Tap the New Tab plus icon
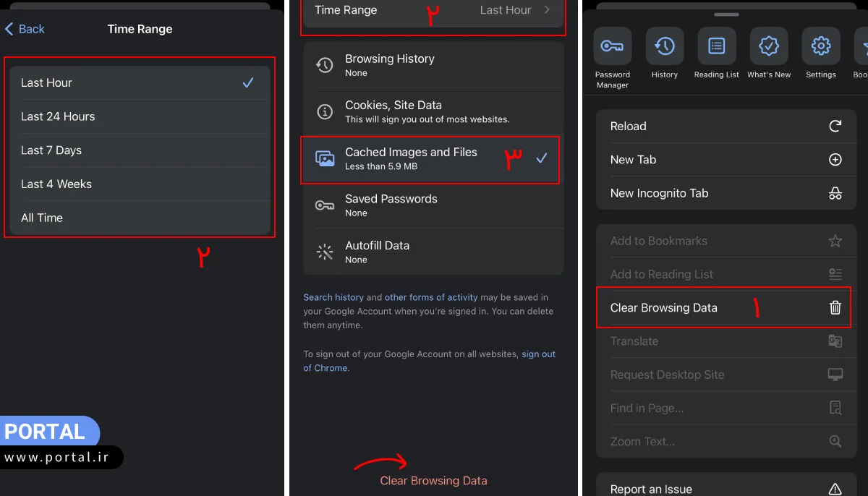 point(835,160)
